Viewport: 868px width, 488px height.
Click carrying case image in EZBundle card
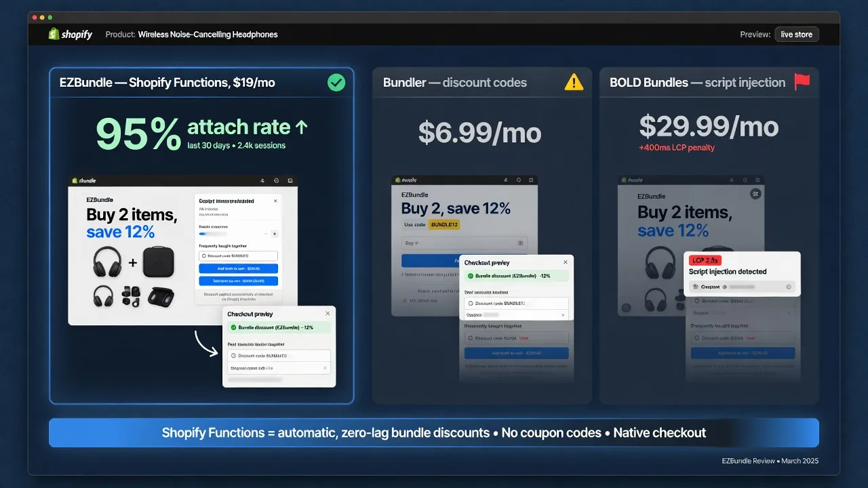tap(159, 262)
